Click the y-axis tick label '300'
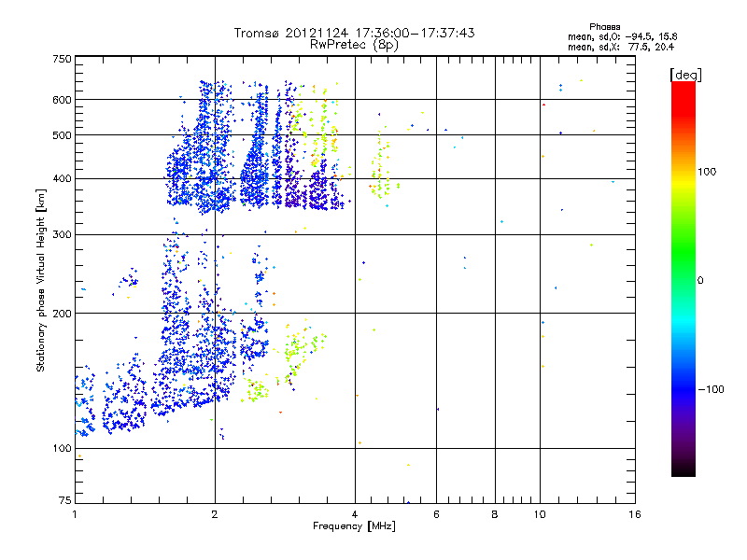This screenshot has height=560, width=747. pyautogui.click(x=62, y=235)
